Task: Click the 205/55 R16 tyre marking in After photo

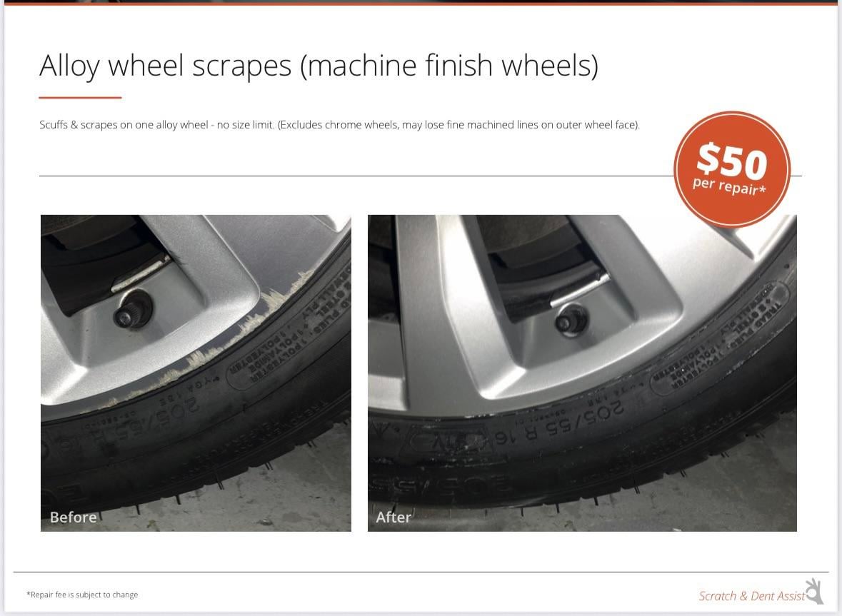Action: point(569,423)
